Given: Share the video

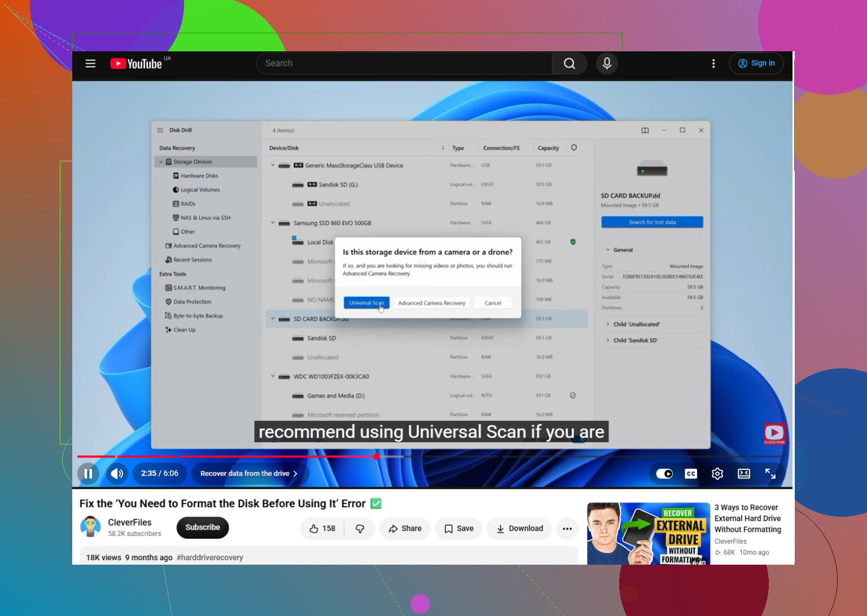Looking at the screenshot, I should tap(405, 529).
